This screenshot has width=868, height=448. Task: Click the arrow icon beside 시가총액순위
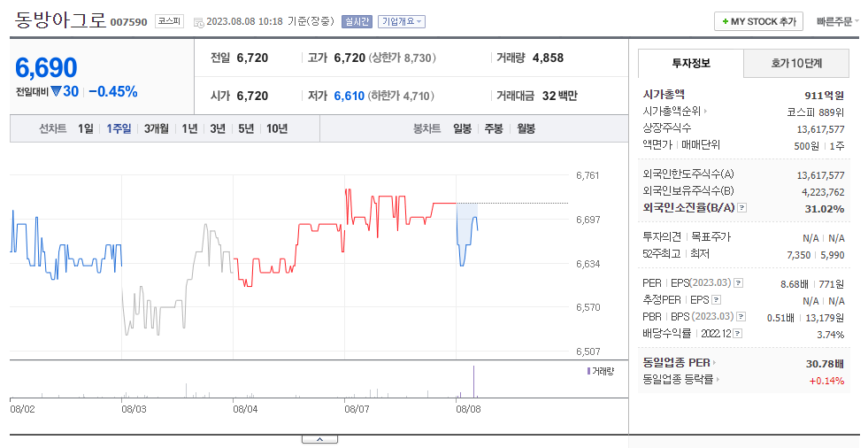[706, 112]
